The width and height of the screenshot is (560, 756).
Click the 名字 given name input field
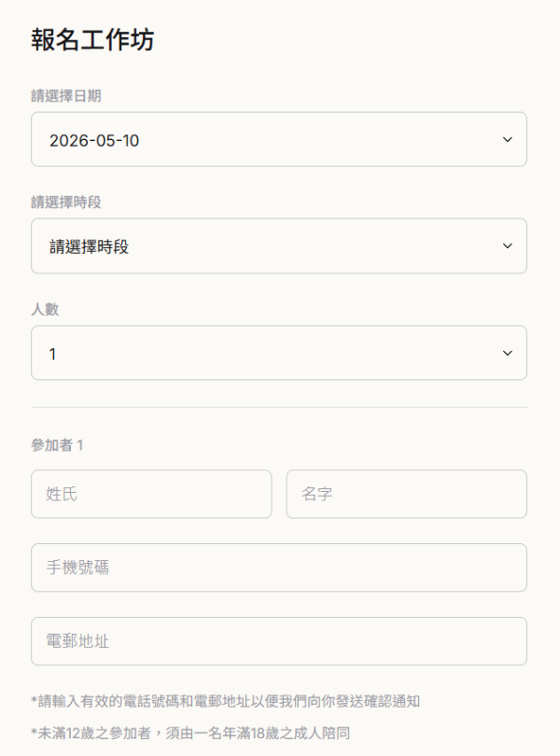coord(406,495)
